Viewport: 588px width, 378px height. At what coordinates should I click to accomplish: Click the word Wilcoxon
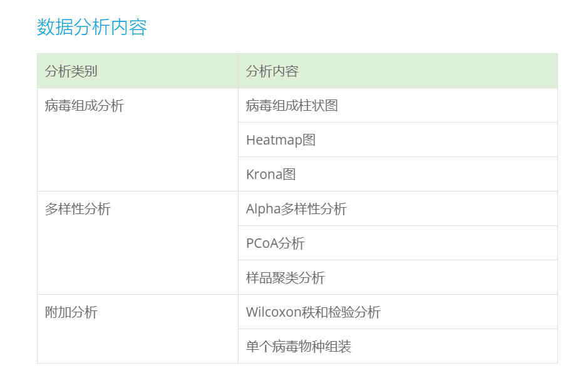[x=274, y=312]
